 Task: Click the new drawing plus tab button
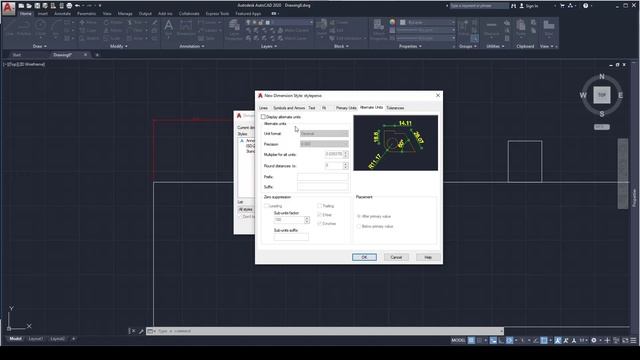point(97,55)
